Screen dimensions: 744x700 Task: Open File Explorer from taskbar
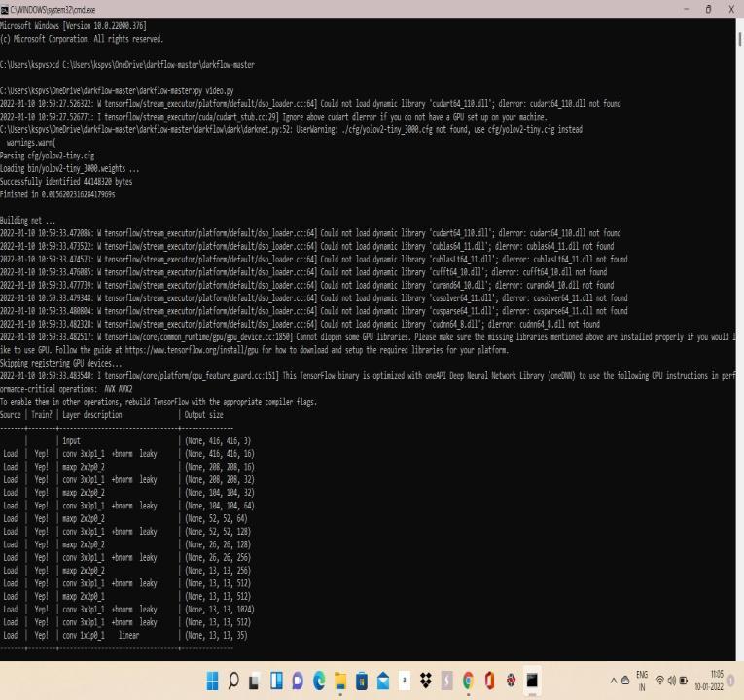pyautogui.click(x=340, y=681)
